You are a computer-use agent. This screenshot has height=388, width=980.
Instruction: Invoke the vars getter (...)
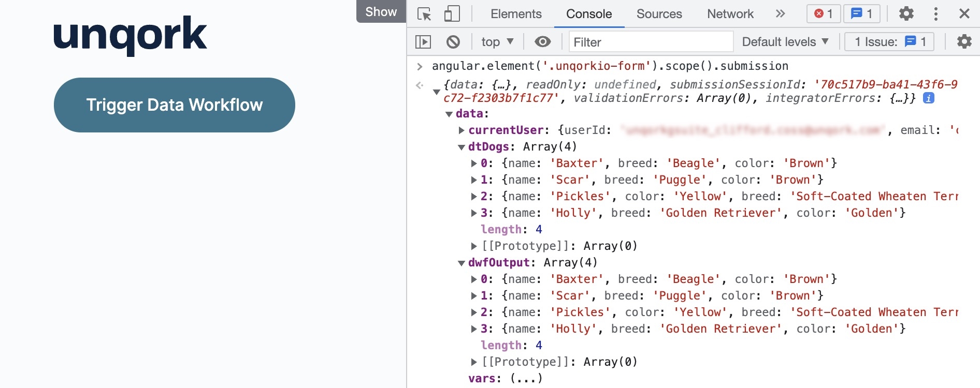526,379
